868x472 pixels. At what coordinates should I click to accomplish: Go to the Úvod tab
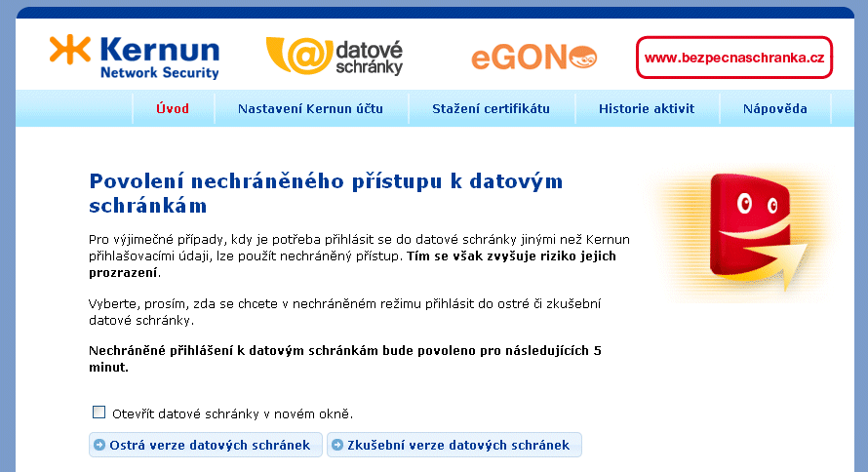(x=173, y=108)
